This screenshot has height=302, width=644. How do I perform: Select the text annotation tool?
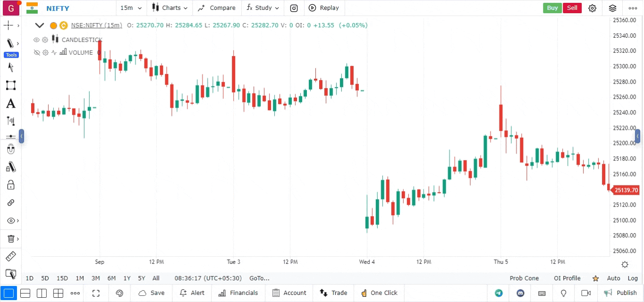click(10, 103)
